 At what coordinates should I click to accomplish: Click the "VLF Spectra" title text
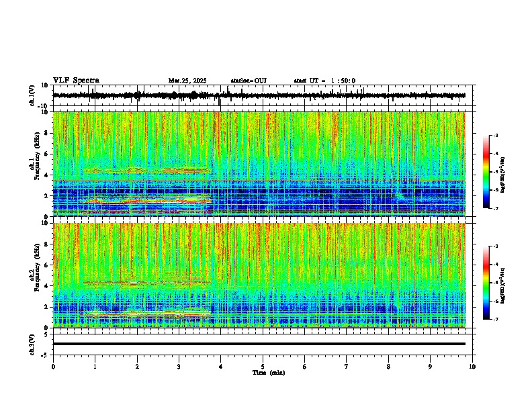[x=76, y=81]
